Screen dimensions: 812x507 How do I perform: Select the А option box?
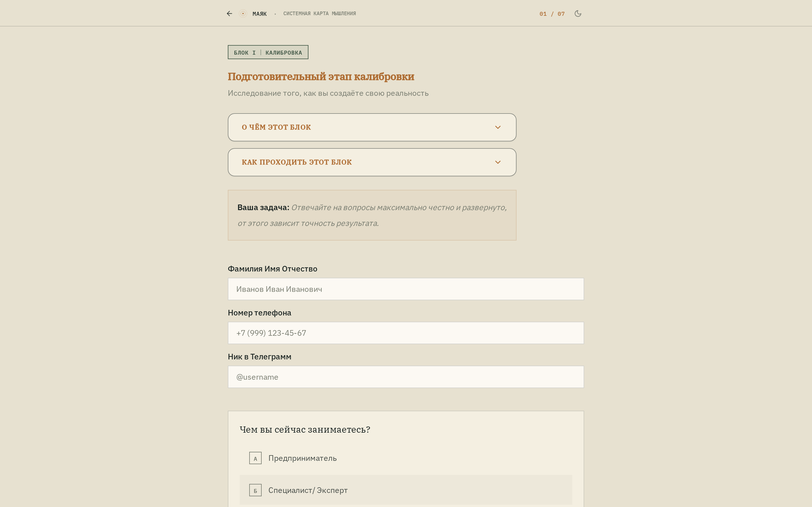(255, 458)
